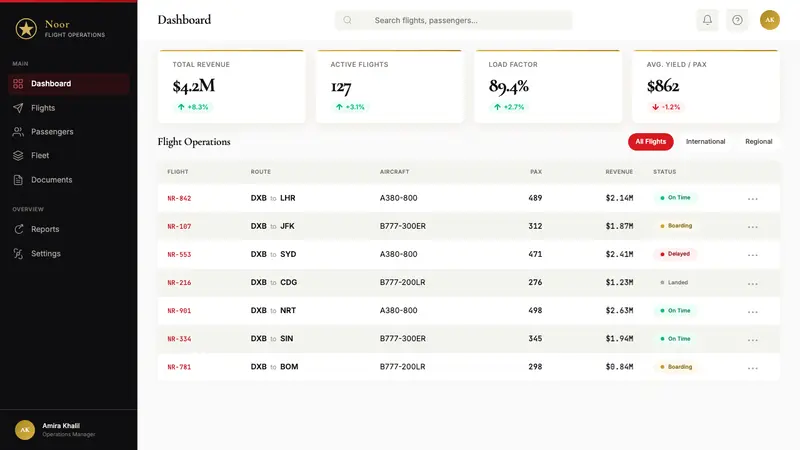Click the AIRCRAFT column header
Image resolution: width=800 pixels, height=450 pixels.
coord(394,172)
